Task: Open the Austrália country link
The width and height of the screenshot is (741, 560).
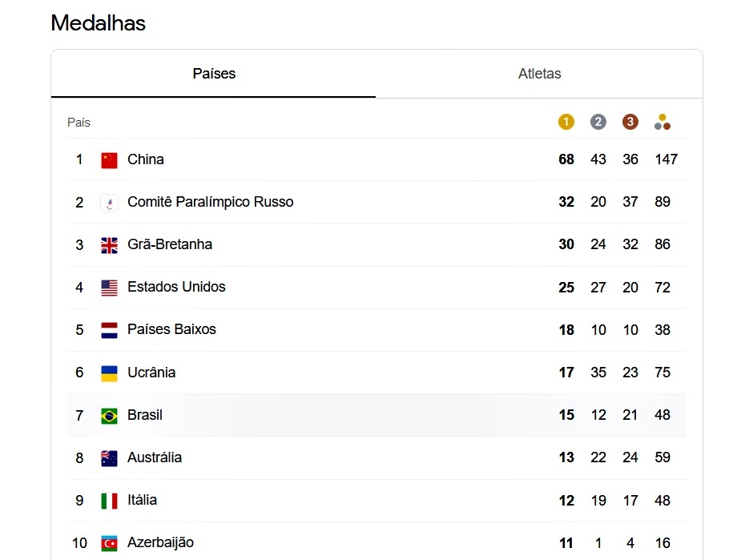Action: pos(155,457)
